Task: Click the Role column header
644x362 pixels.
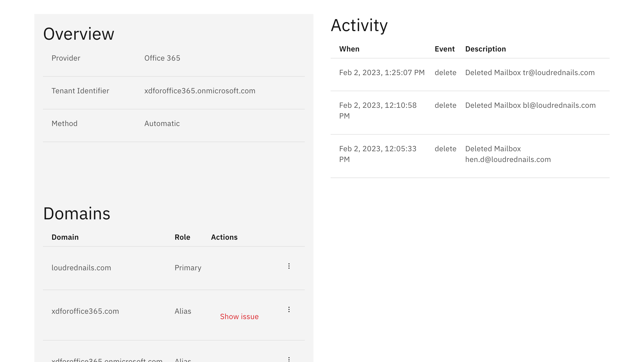Action: coord(182,237)
